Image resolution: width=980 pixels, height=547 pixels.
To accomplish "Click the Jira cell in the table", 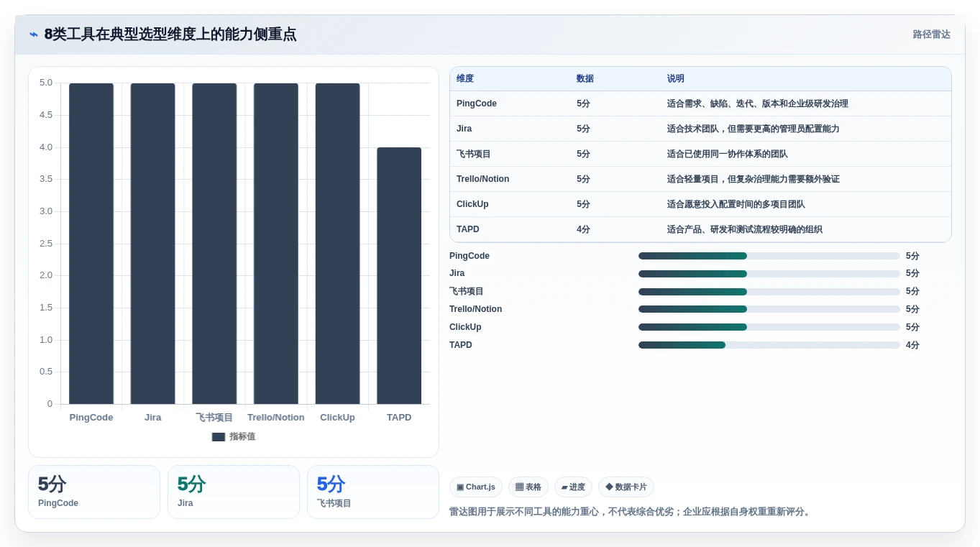I will tap(464, 129).
